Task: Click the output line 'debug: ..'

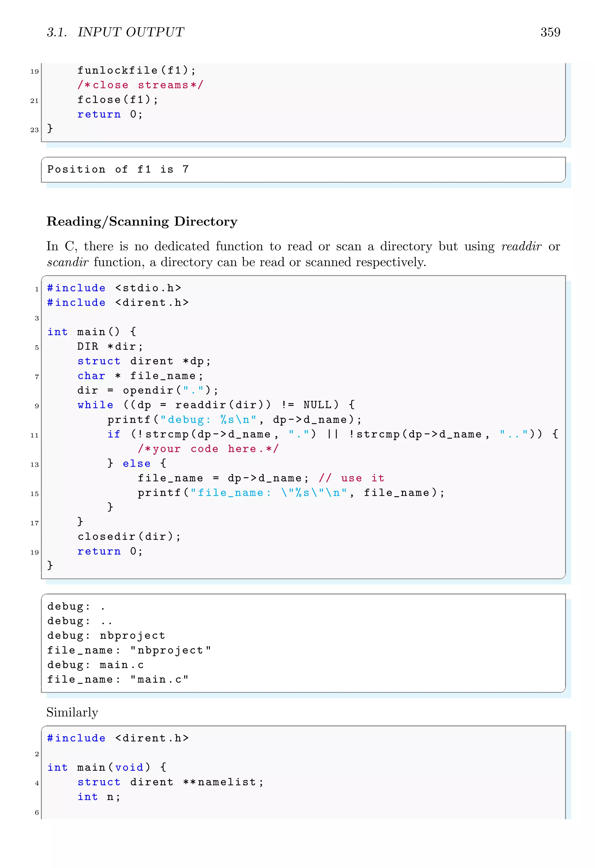Action: pos(80,621)
